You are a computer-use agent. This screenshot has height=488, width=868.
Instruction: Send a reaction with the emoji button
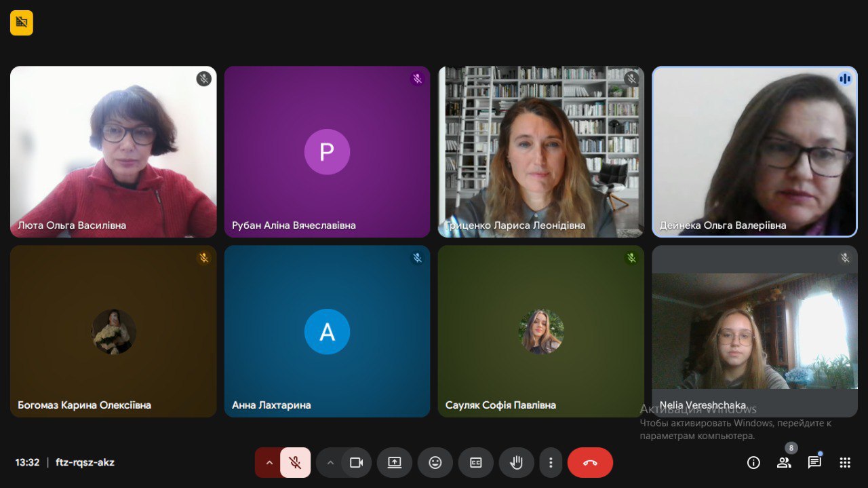pos(435,463)
